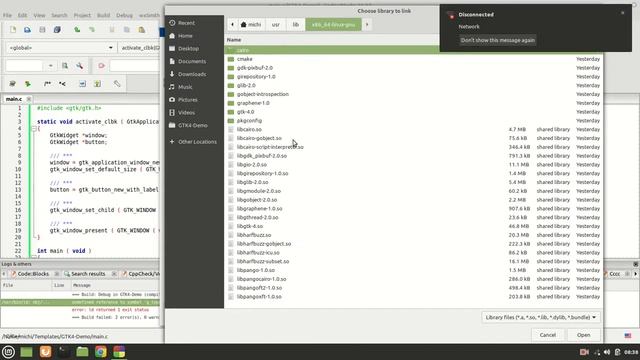Go to lib in path bar

[x=296, y=24]
